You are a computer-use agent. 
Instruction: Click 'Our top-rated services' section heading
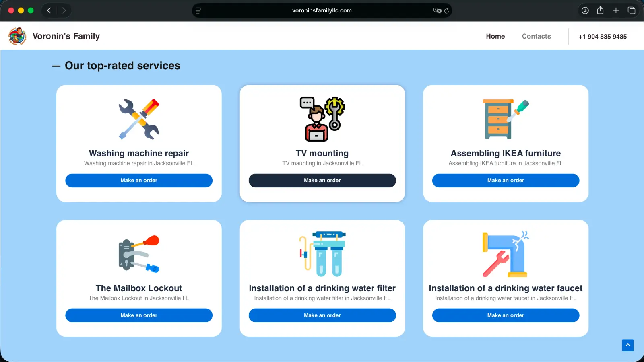[x=122, y=66]
